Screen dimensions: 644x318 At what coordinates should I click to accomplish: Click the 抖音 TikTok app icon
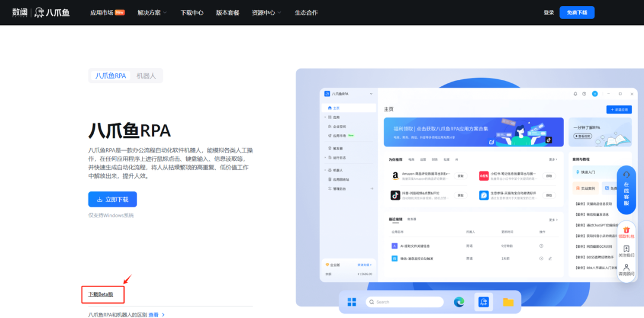tap(395, 195)
